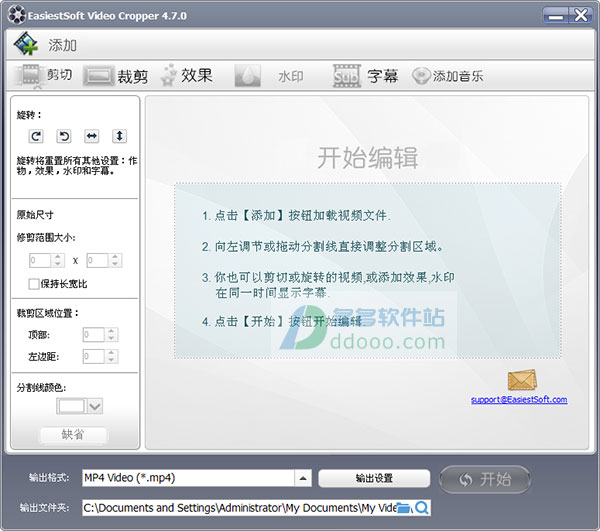Click the crop height input field

pyautogui.click(x=97, y=261)
